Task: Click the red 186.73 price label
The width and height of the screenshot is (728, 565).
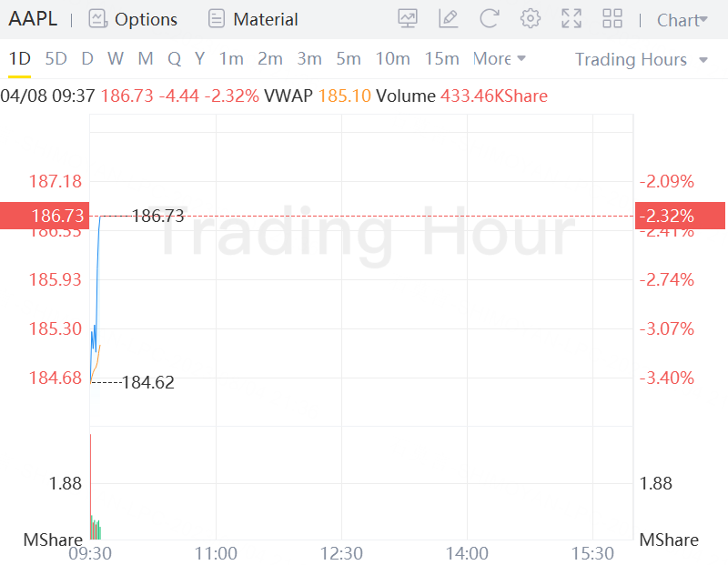Action: tap(44, 217)
